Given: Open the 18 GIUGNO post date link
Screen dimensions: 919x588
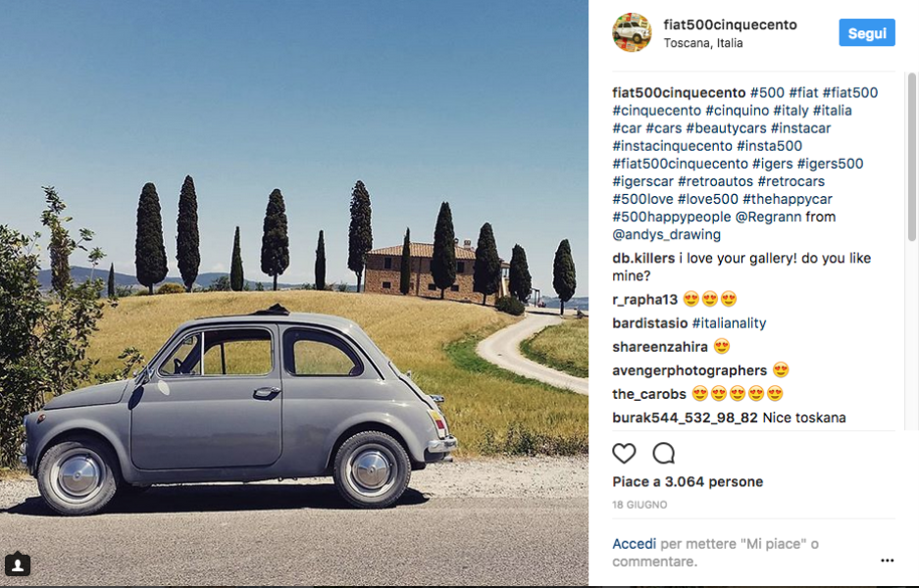Looking at the screenshot, I should 639,505.
